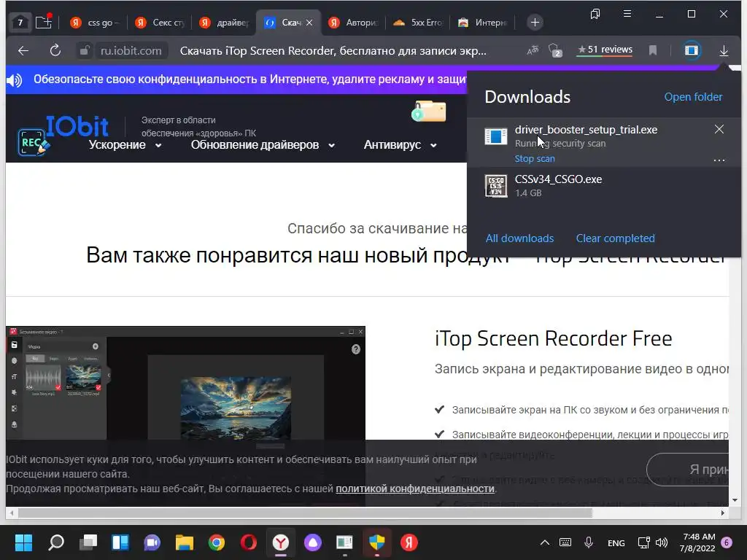Open a new tab with plus button

[535, 23]
